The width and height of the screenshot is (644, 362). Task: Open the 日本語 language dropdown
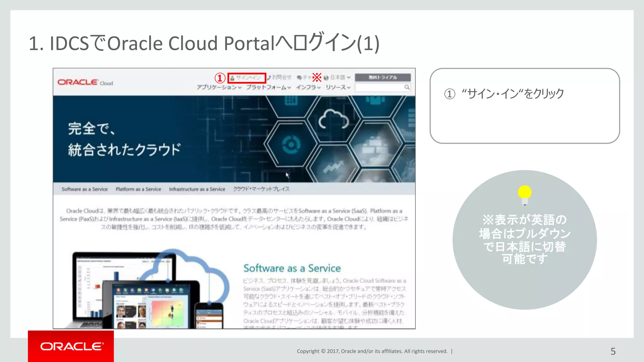click(340, 77)
